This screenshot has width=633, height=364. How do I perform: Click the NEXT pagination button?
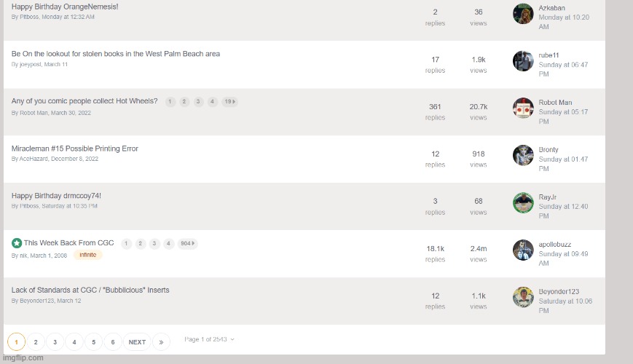tap(137, 342)
